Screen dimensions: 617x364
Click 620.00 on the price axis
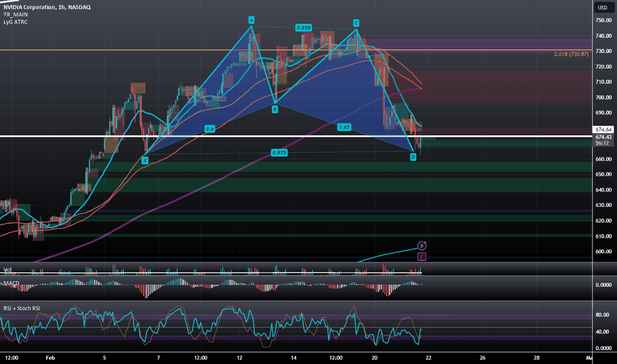coord(603,221)
